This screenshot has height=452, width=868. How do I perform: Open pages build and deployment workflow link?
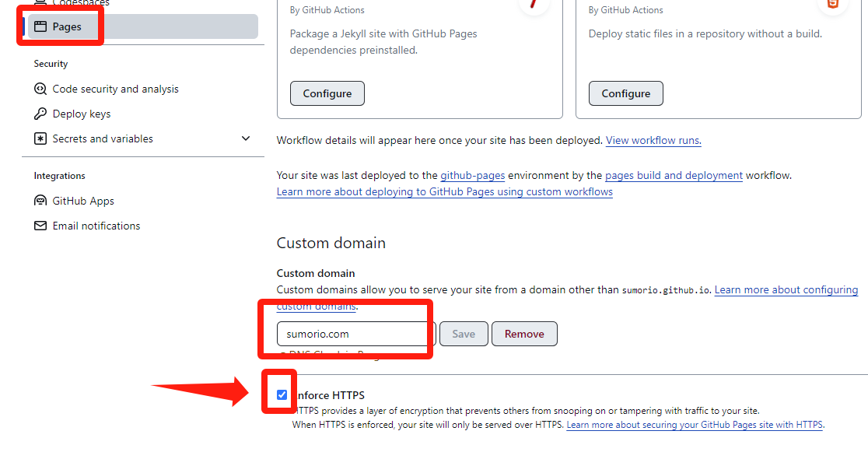click(674, 176)
